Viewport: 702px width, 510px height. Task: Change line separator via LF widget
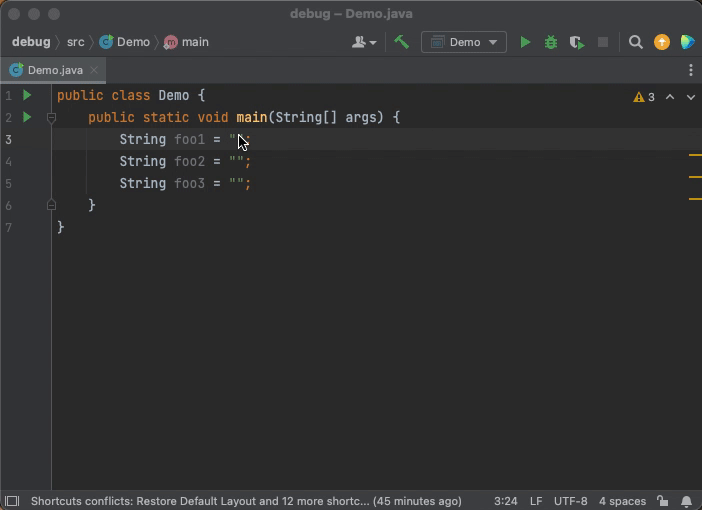[x=536, y=501]
